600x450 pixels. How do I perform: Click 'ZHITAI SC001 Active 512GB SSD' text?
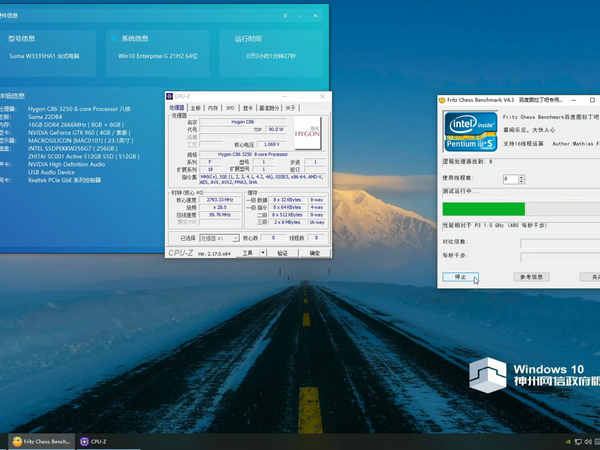tap(70, 157)
